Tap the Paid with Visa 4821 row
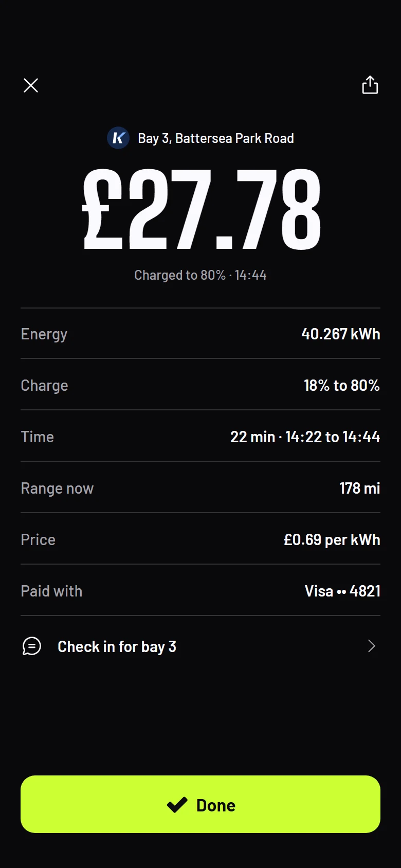Image resolution: width=401 pixels, height=868 pixels. coord(200,591)
